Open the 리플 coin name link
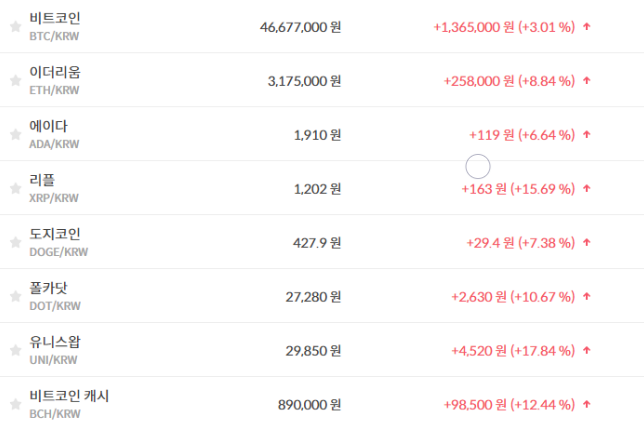This screenshot has height=429, width=644. tap(43, 180)
